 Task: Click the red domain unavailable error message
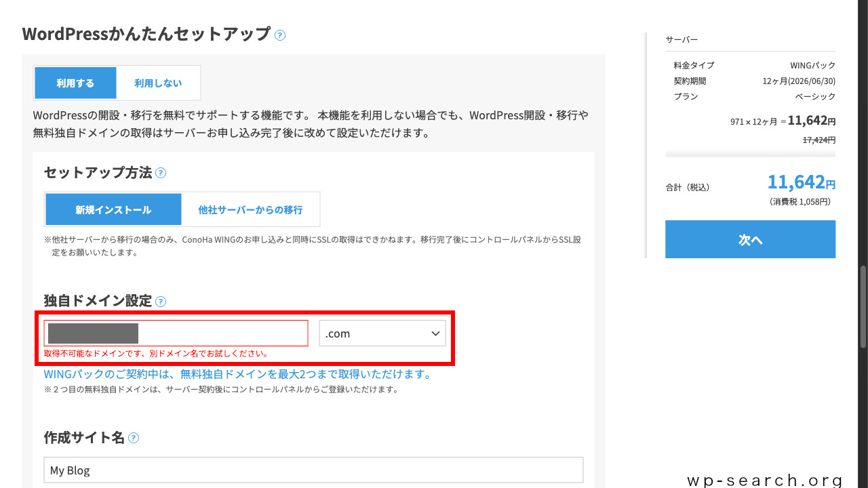156,353
